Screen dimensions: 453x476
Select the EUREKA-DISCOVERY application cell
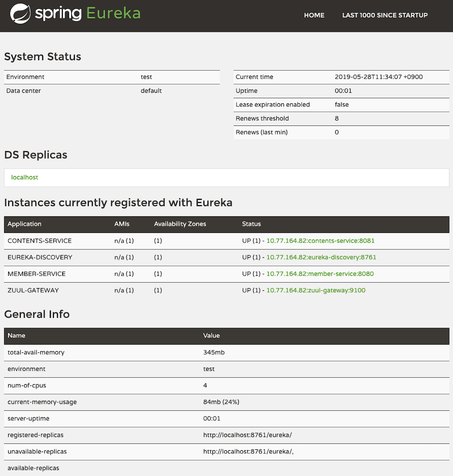click(x=40, y=257)
